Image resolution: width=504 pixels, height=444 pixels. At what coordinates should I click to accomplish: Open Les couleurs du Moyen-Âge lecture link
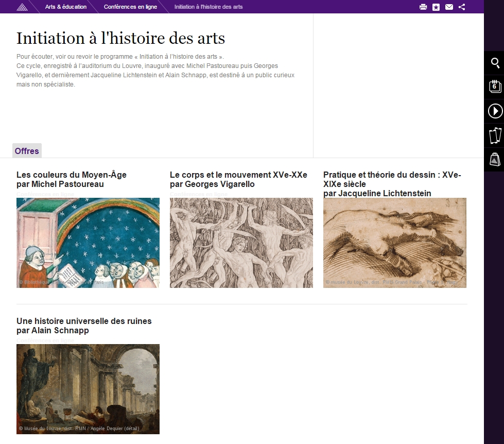pos(72,179)
